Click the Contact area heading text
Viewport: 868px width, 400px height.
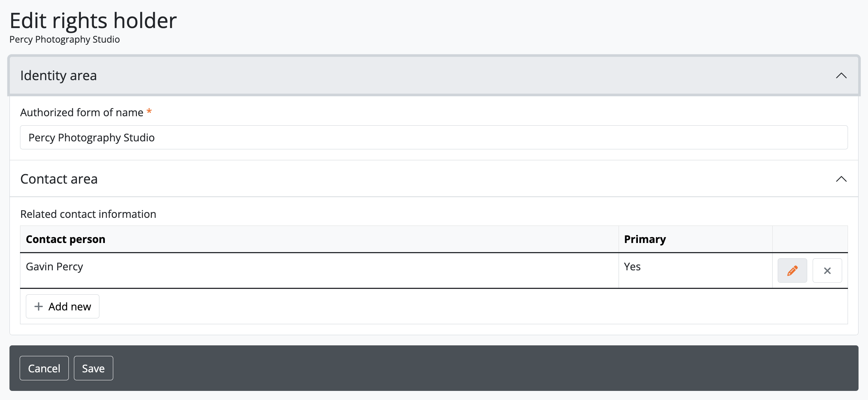[x=59, y=179]
